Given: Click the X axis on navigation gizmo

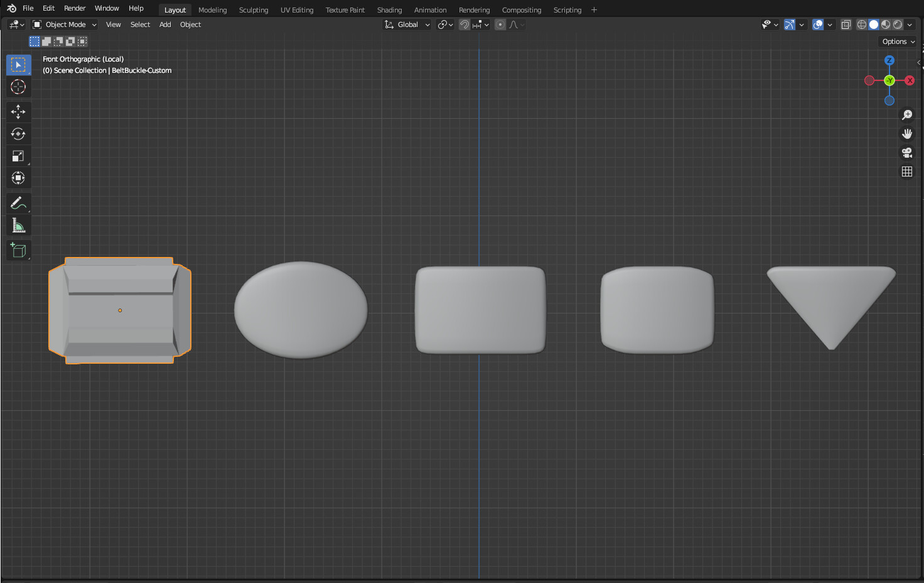Looking at the screenshot, I should coord(910,80).
